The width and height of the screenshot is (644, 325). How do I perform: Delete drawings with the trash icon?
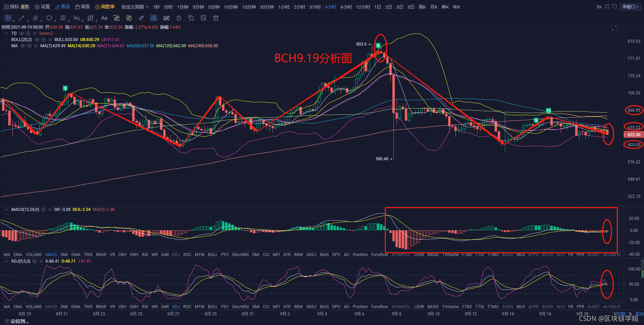point(216,18)
